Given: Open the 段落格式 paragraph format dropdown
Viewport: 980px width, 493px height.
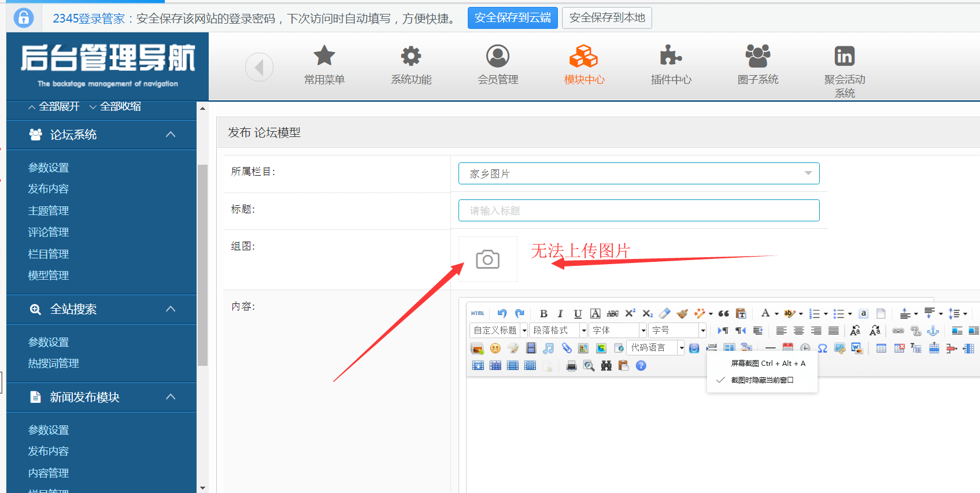Looking at the screenshot, I should [558, 330].
